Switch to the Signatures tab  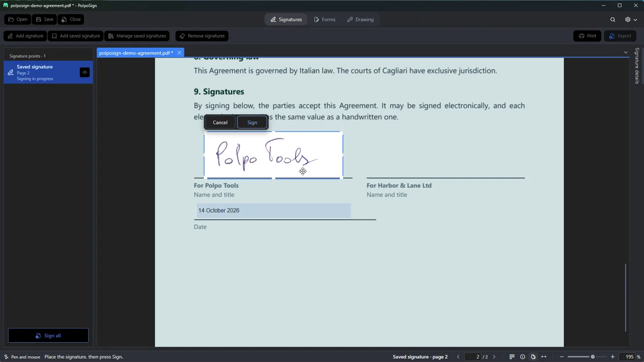point(286,19)
